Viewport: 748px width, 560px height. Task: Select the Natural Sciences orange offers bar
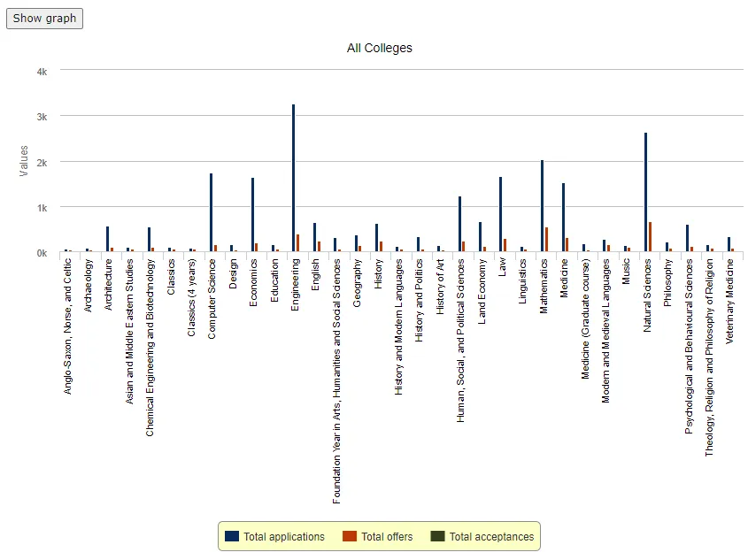(651, 237)
